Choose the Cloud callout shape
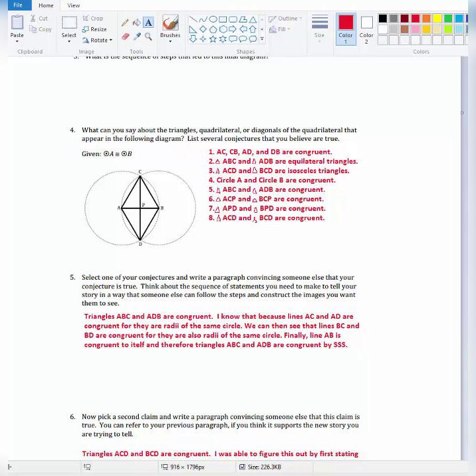 pyautogui.click(x=253, y=39)
